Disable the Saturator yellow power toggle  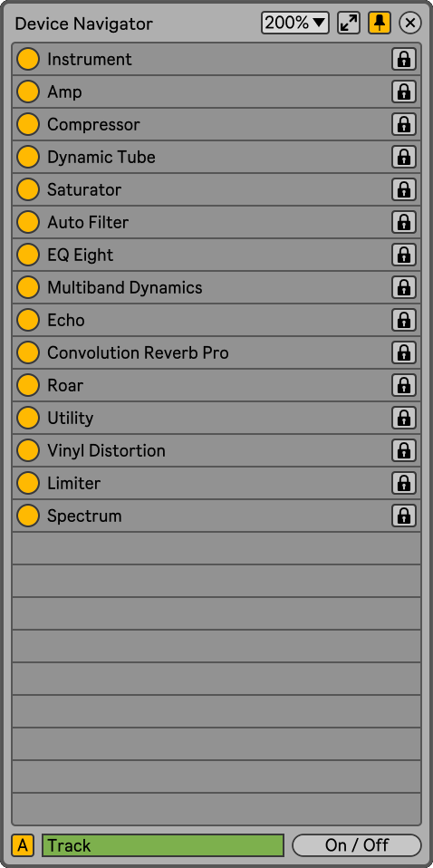[x=28, y=190]
